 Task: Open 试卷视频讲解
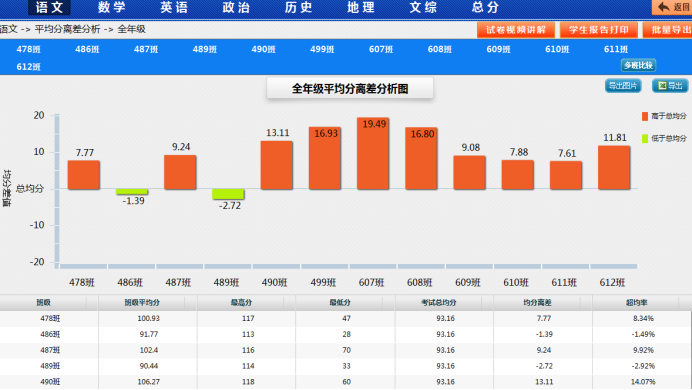click(x=515, y=30)
